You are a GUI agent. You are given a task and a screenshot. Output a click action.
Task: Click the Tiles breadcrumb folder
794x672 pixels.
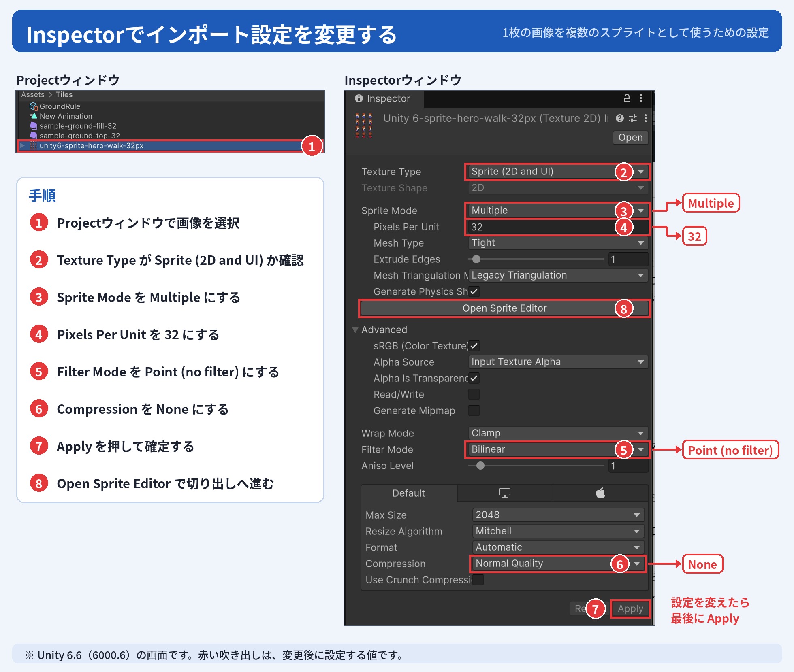[64, 95]
